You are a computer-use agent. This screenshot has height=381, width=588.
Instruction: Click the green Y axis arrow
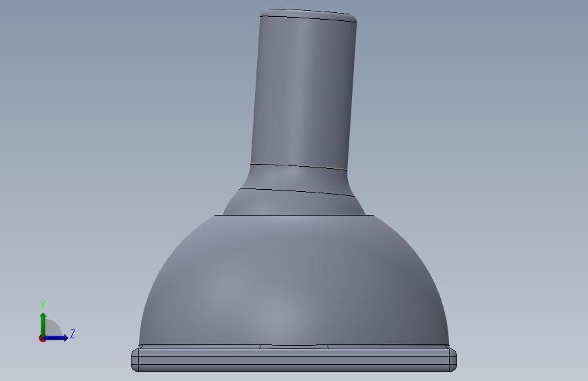point(43,324)
